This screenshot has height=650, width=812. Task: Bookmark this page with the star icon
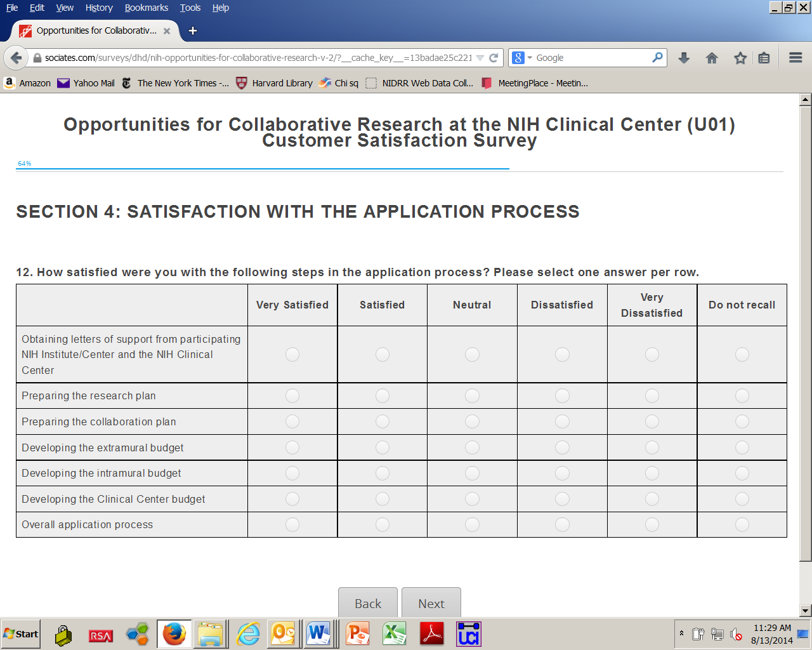[740, 58]
